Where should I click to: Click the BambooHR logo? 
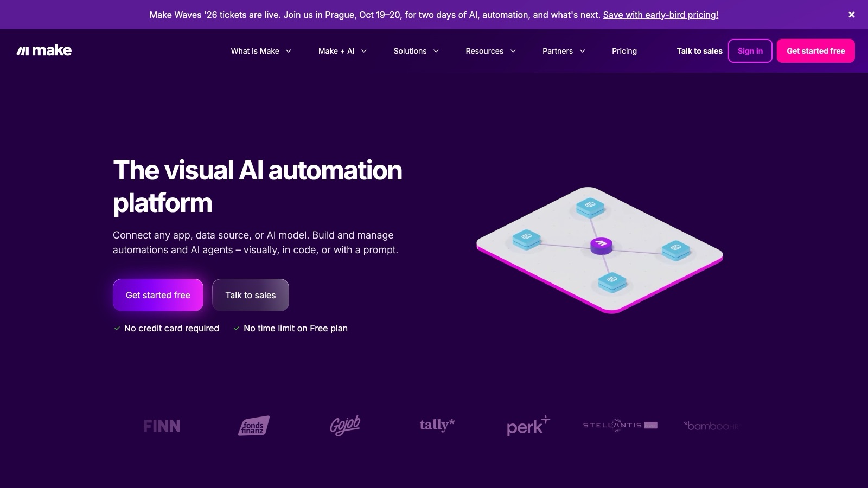point(711,426)
